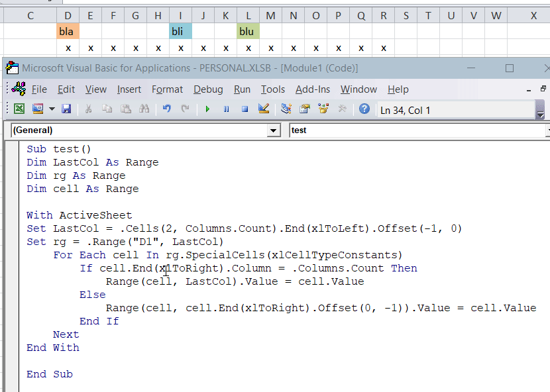Select the blue bli cell in column I
Viewport: 550px width, 392px height.
click(x=180, y=31)
